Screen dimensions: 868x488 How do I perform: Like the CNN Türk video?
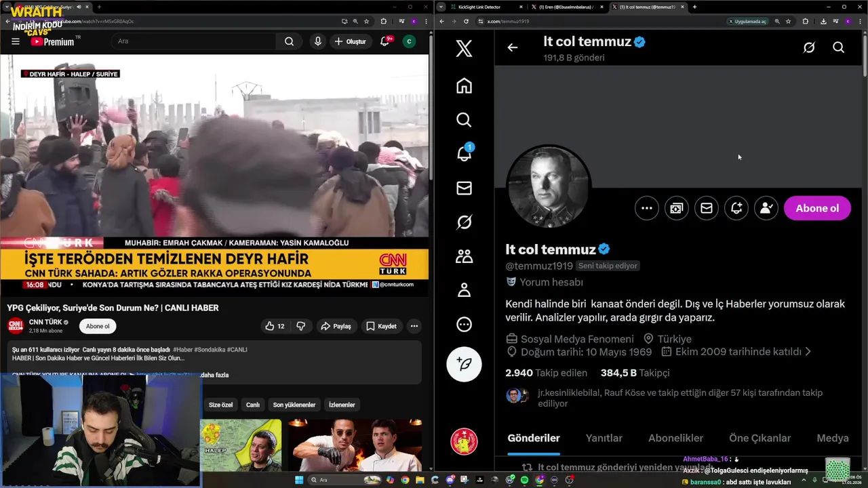click(x=275, y=326)
